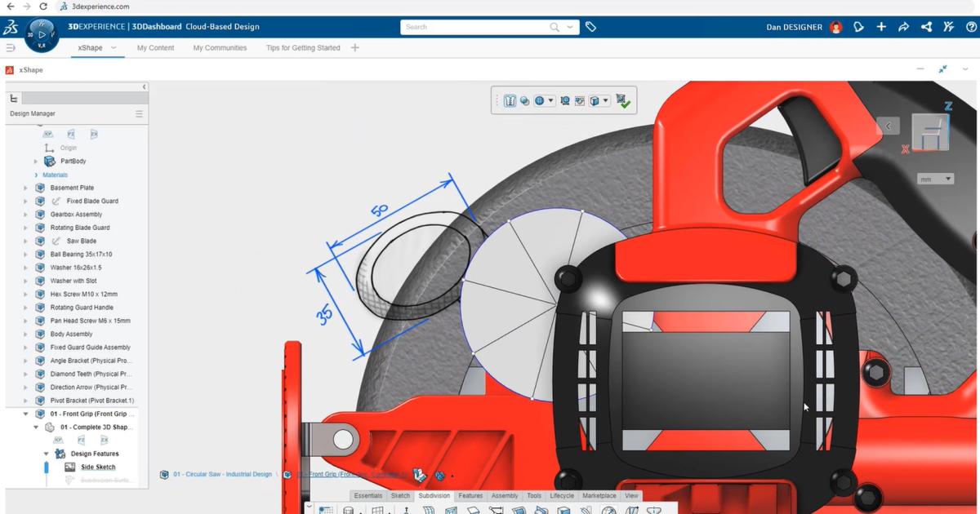Click the YZ plane icon in tree

coord(71,134)
